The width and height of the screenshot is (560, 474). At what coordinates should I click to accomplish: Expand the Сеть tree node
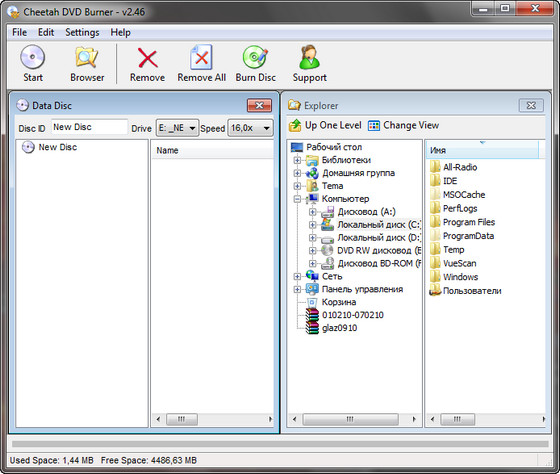[297, 276]
